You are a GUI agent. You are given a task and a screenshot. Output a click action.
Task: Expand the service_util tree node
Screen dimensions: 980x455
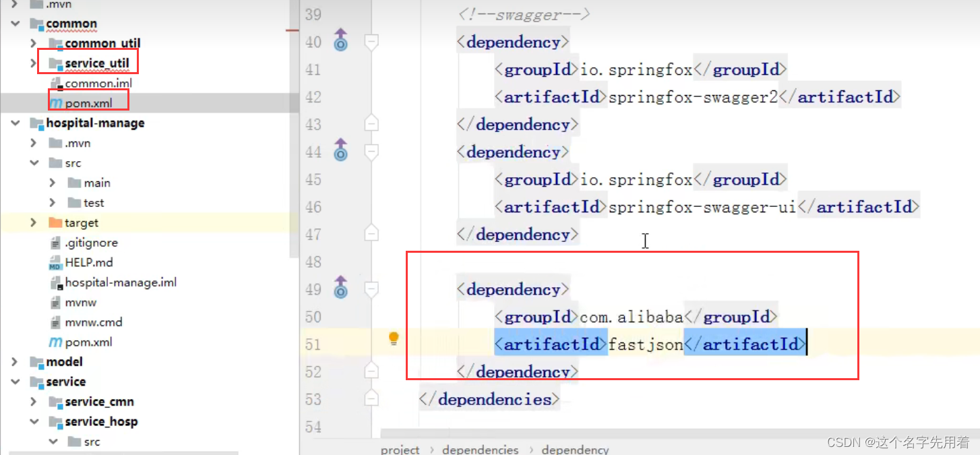(34, 63)
